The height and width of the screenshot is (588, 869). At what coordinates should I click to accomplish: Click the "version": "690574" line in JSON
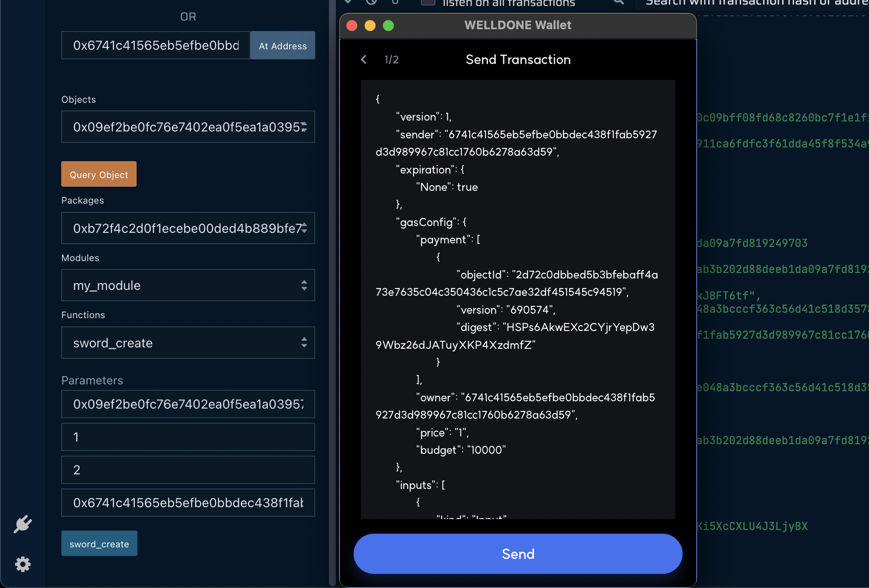pos(506,310)
